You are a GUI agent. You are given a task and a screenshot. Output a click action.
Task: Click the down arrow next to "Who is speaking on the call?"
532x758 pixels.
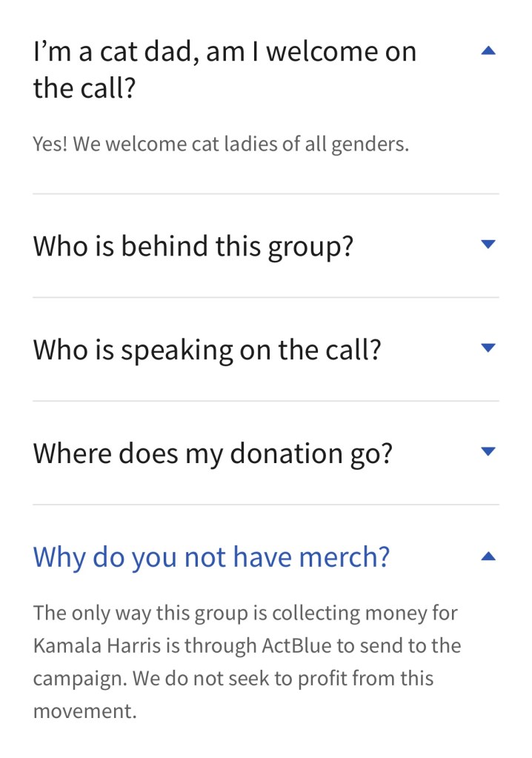488,348
